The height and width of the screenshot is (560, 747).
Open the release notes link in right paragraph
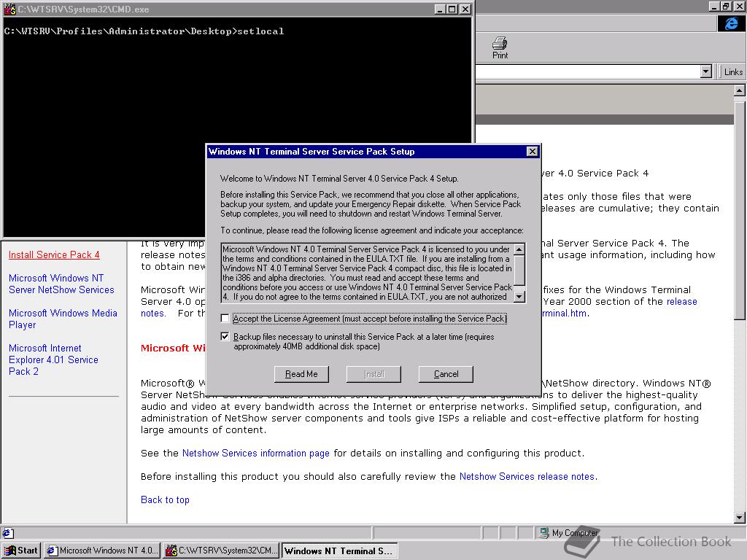point(682,301)
